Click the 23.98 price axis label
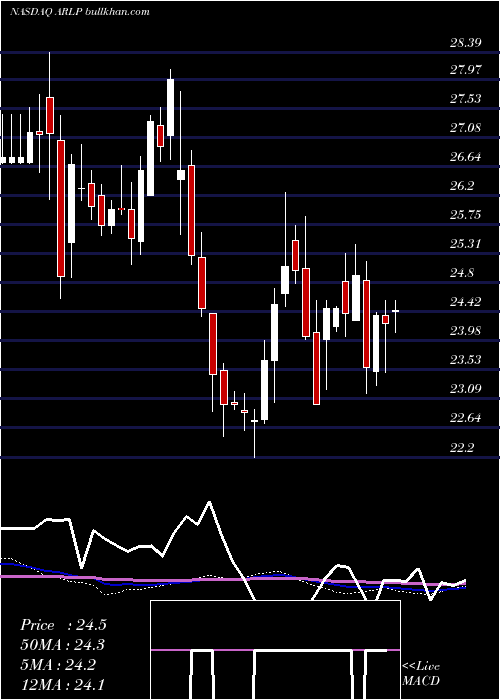500x700 pixels. coord(465,331)
